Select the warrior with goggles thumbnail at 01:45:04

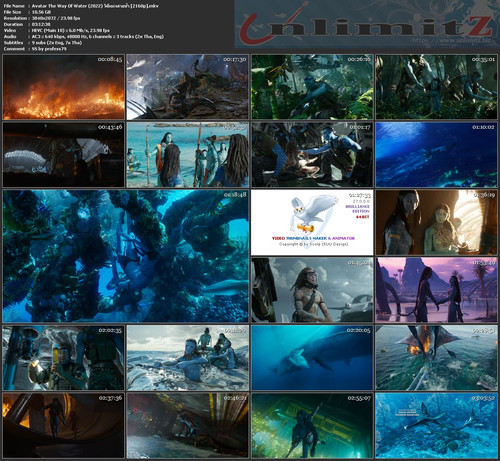click(312, 290)
